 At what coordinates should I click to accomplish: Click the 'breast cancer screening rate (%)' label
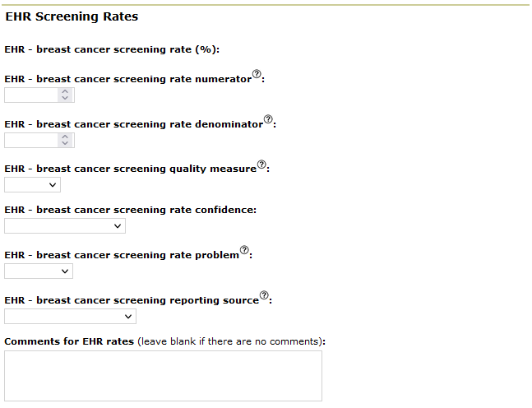pos(112,49)
